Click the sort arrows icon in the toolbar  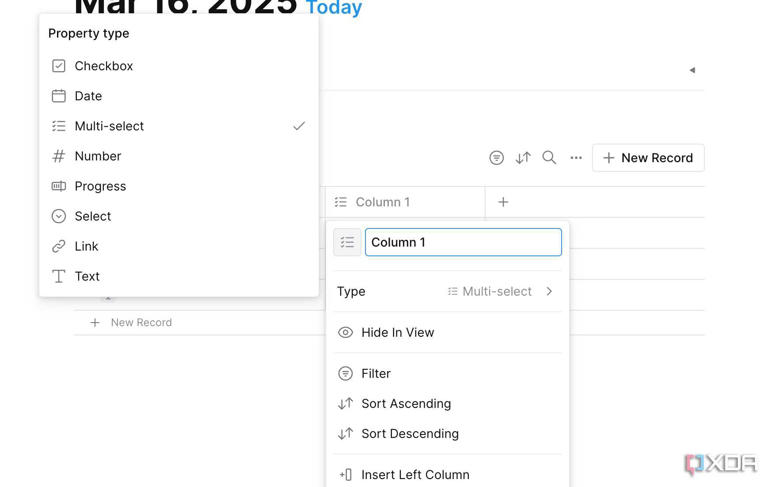pos(523,158)
